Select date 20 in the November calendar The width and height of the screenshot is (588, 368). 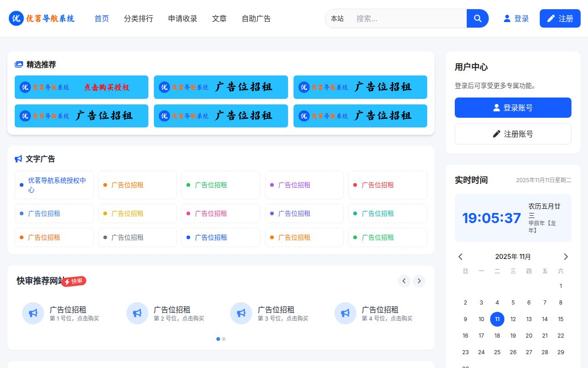click(529, 335)
